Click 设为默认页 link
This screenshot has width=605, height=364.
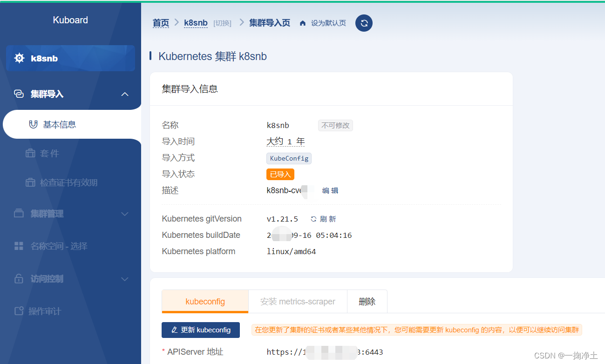coord(328,23)
